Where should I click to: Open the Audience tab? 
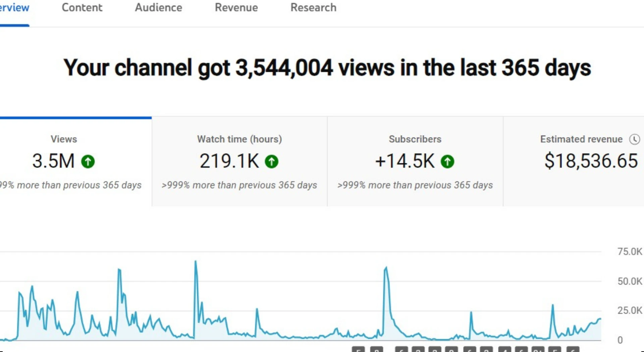(158, 7)
